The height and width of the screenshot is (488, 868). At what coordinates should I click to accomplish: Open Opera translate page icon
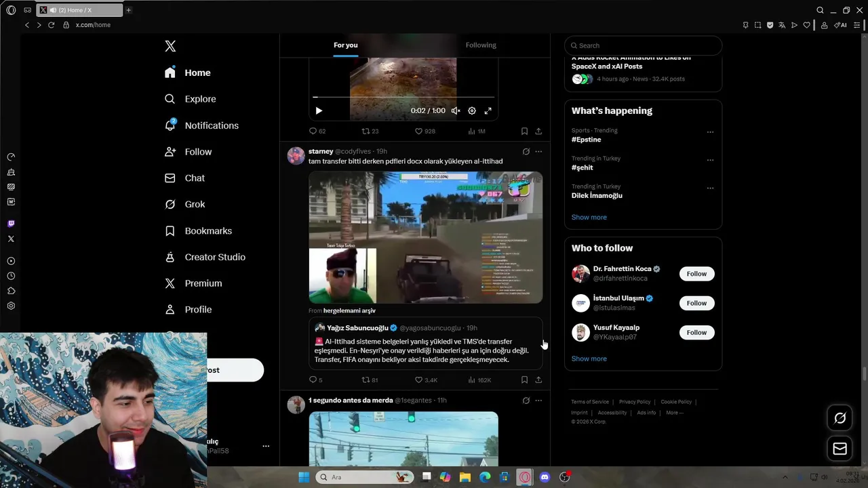point(782,25)
